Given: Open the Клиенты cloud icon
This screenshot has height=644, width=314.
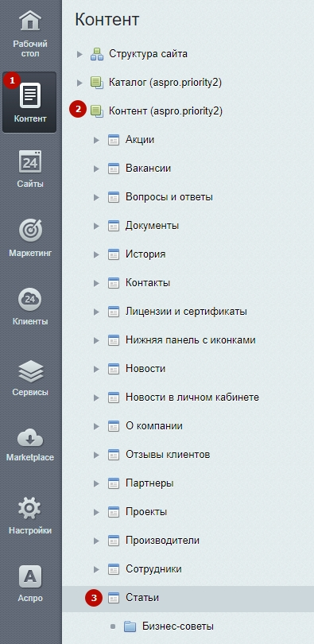Looking at the screenshot, I should [x=30, y=299].
